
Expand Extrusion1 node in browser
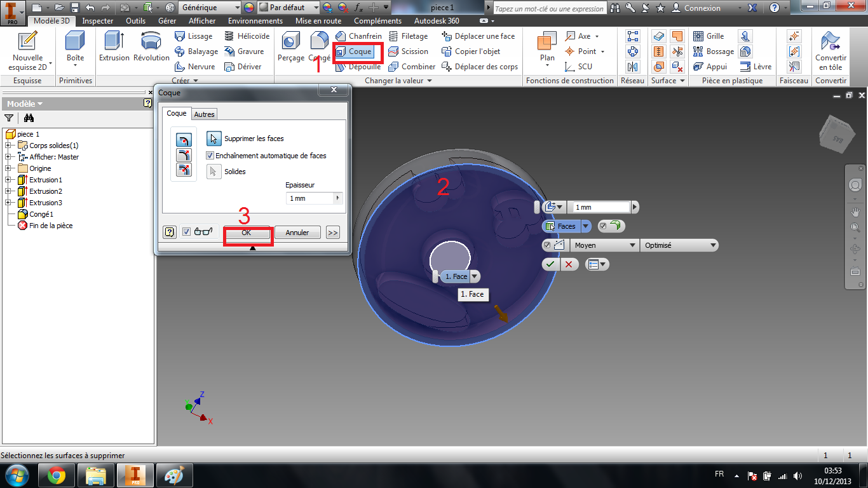click(x=8, y=180)
